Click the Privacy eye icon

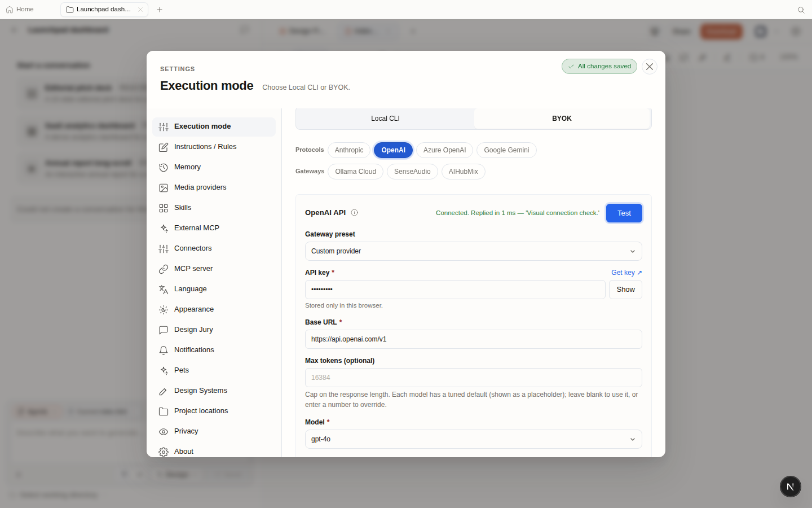164,432
